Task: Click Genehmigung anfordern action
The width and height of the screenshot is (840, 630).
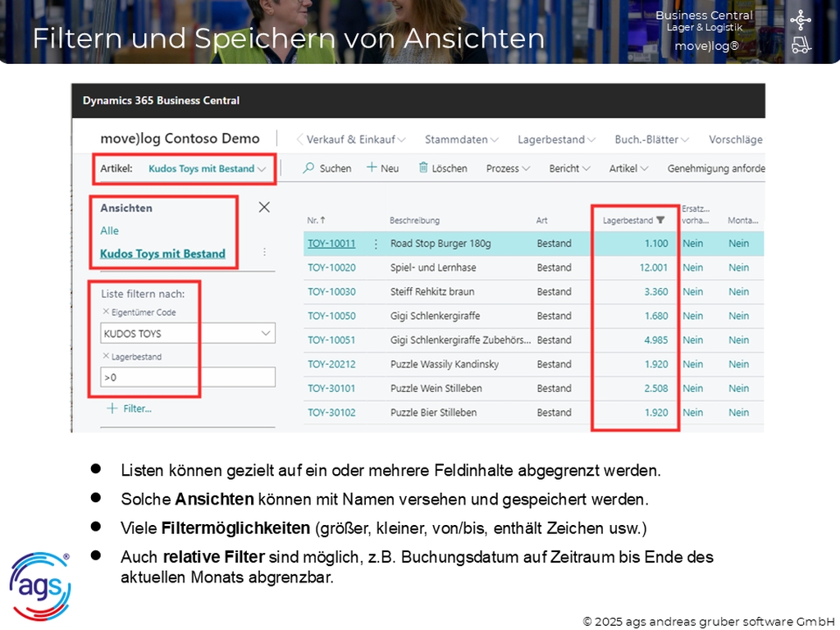Action: click(x=715, y=168)
